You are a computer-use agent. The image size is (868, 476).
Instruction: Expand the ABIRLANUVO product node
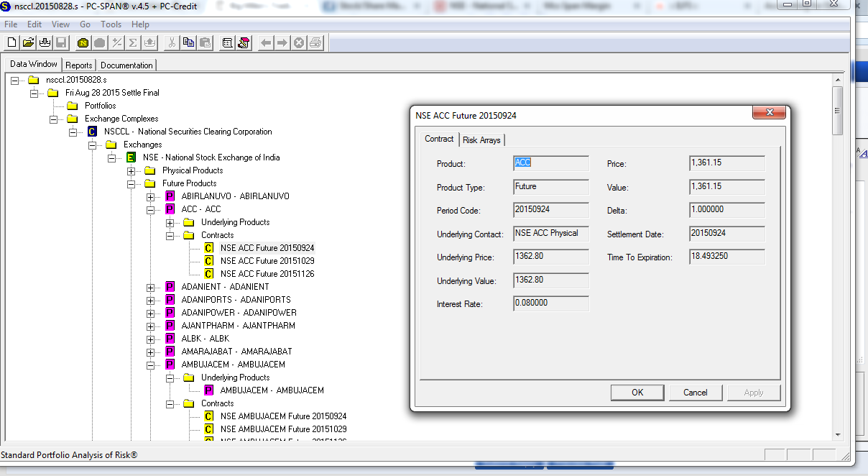click(150, 196)
